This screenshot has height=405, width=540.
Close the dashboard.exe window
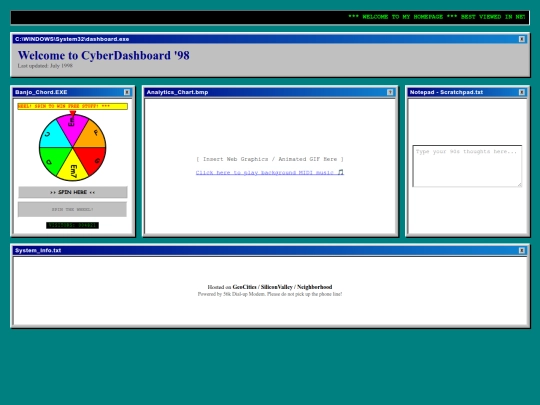point(522,39)
